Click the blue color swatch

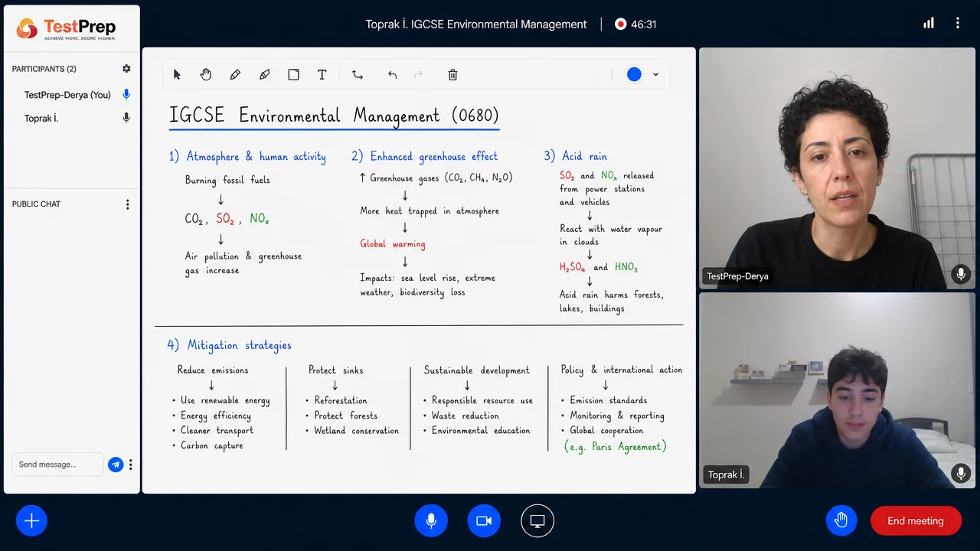(634, 74)
